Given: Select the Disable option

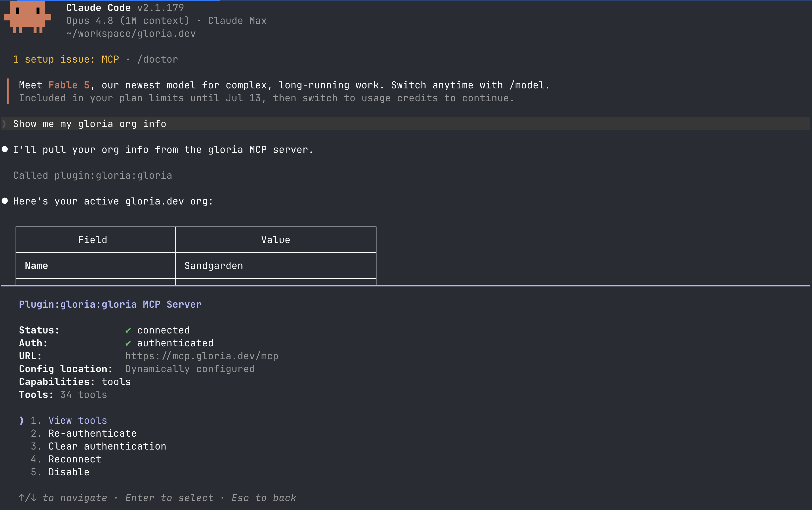Looking at the screenshot, I should [69, 472].
